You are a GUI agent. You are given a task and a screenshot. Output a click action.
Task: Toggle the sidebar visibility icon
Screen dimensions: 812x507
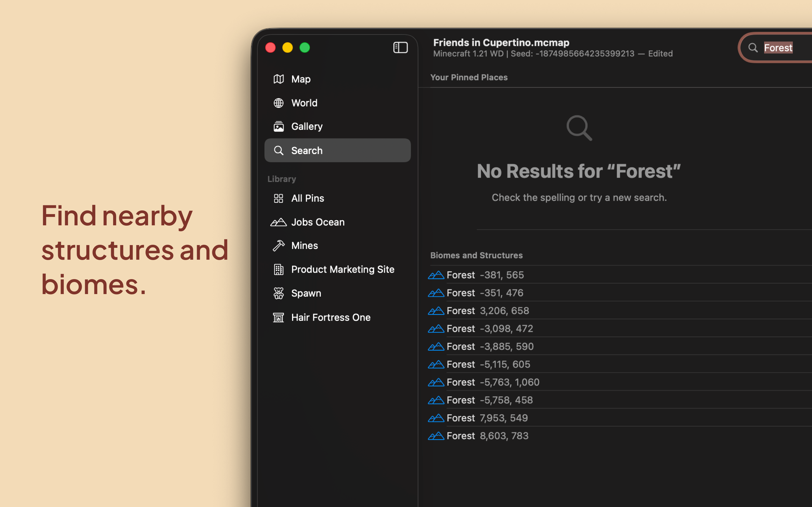point(400,48)
